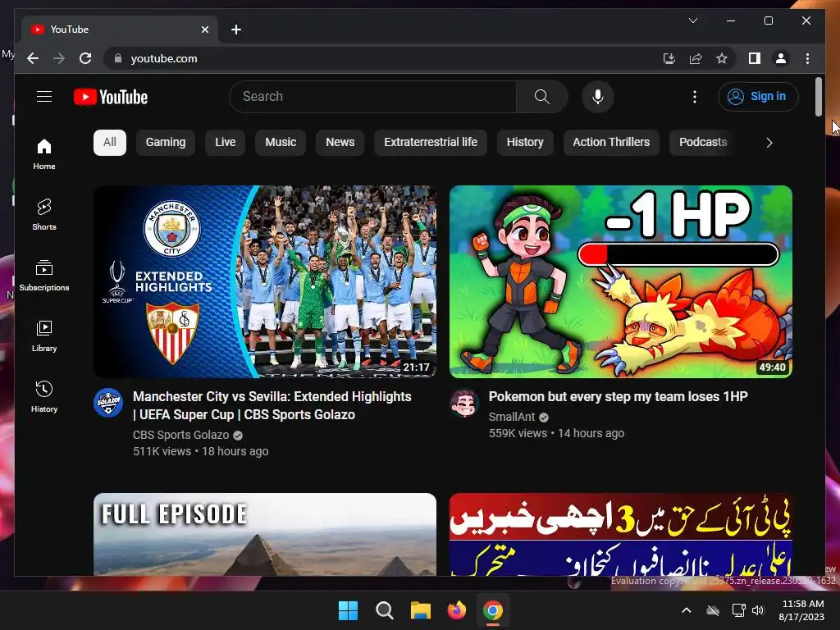Select the Podcasts filter chip
This screenshot has width=840, height=630.
703,143
